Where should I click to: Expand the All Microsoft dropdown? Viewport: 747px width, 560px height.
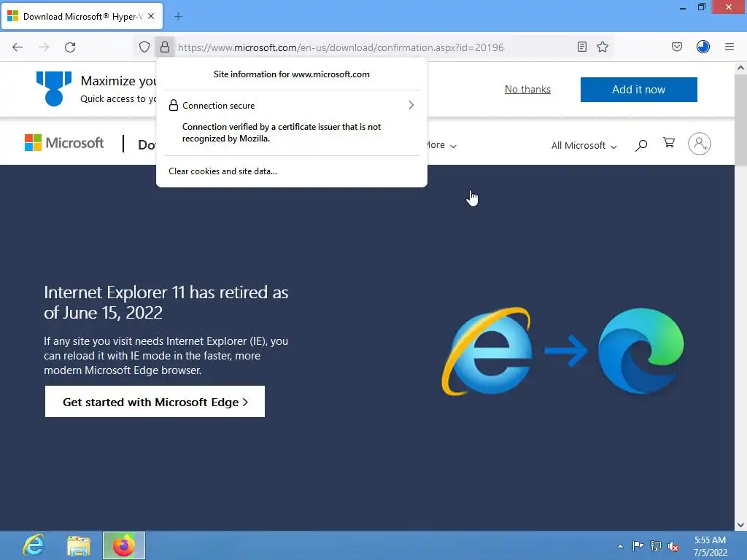[x=584, y=146]
